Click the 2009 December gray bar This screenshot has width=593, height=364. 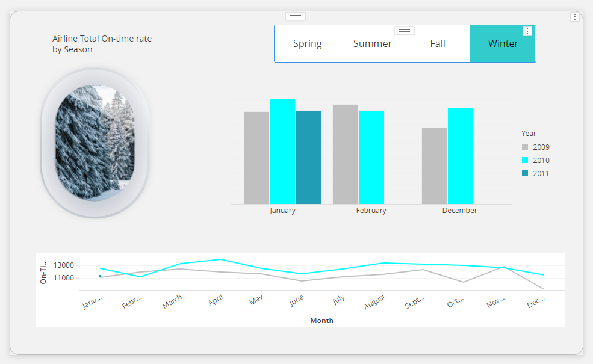tap(434, 166)
